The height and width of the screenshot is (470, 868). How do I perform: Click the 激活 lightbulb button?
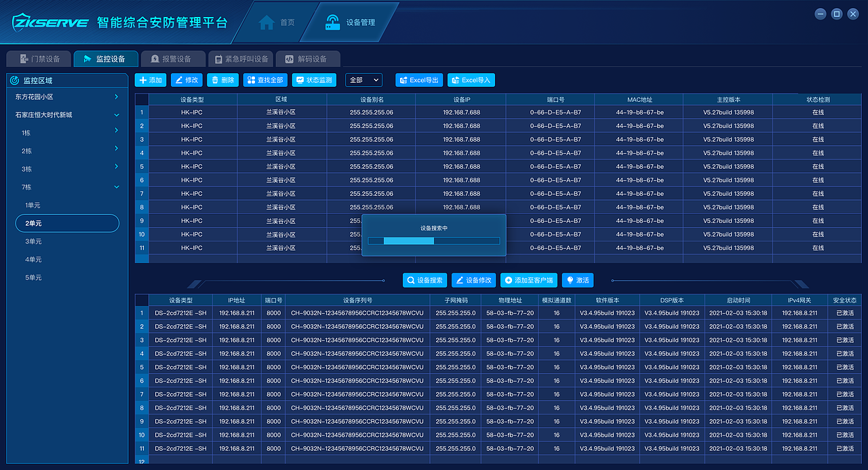click(577, 280)
